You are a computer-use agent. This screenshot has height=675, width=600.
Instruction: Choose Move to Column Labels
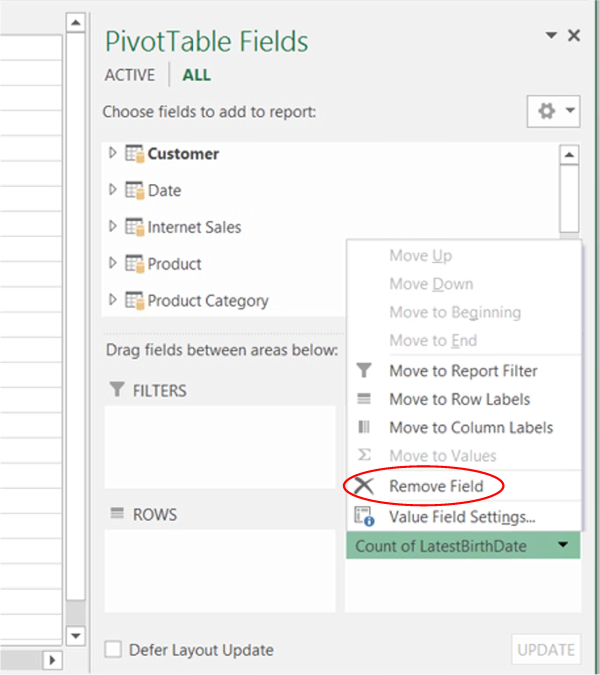[x=470, y=427]
